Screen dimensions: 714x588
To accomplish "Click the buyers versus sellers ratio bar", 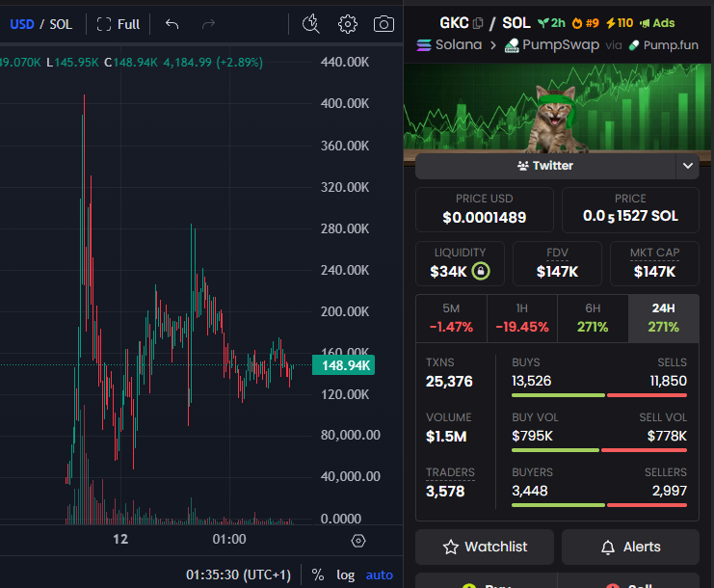I will click(x=599, y=505).
